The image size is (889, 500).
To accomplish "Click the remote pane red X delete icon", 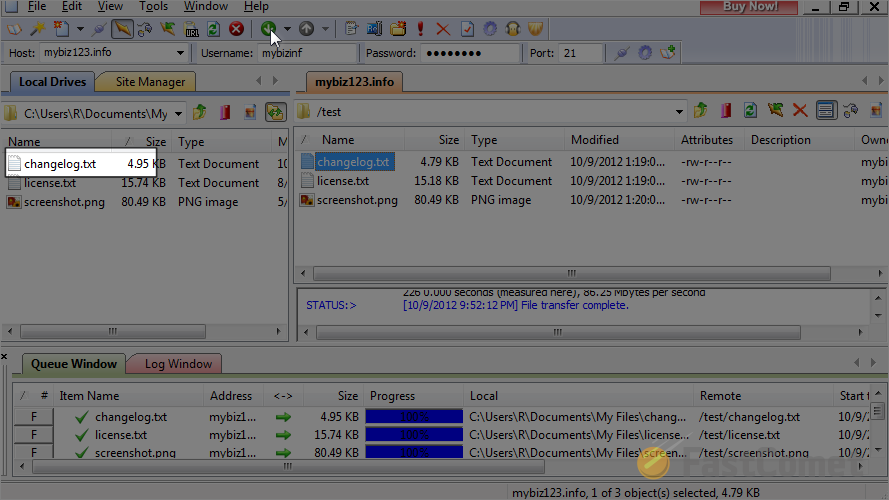I will tap(800, 110).
